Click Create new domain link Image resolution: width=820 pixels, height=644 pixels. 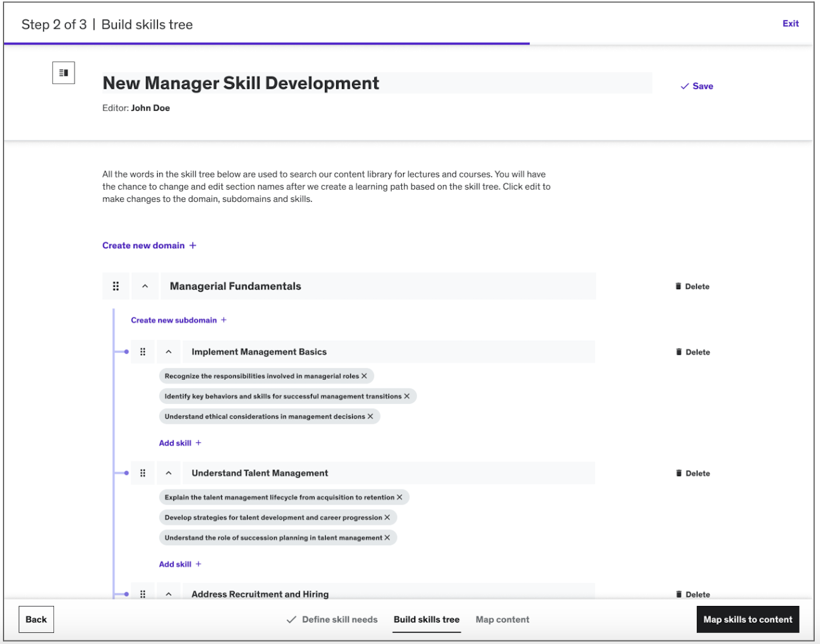149,245
